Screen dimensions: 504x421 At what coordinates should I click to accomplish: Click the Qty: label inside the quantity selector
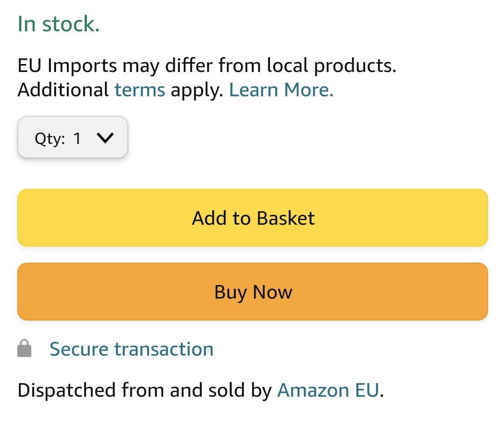50,139
